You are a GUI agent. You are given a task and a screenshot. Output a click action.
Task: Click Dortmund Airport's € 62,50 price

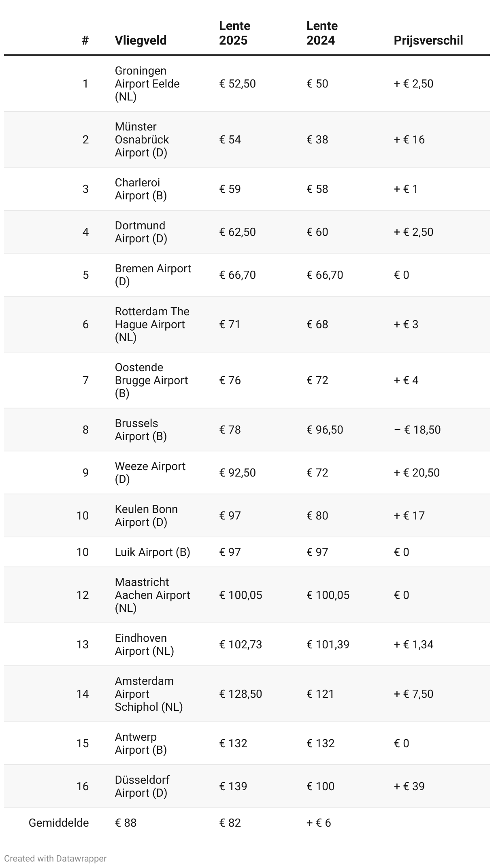tap(237, 232)
